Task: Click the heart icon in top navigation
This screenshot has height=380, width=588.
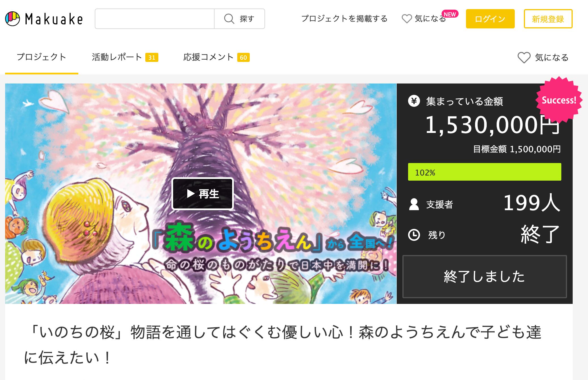Action: [407, 19]
